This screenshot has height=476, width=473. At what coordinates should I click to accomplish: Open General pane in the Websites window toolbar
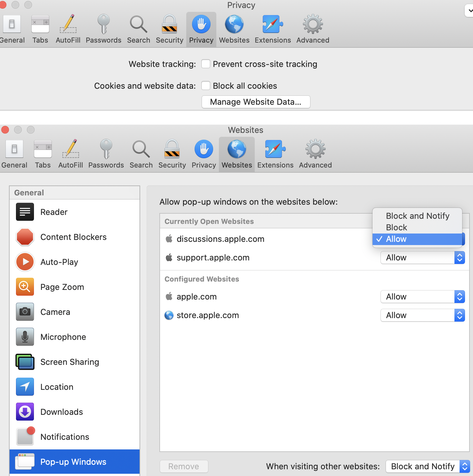pyautogui.click(x=14, y=154)
